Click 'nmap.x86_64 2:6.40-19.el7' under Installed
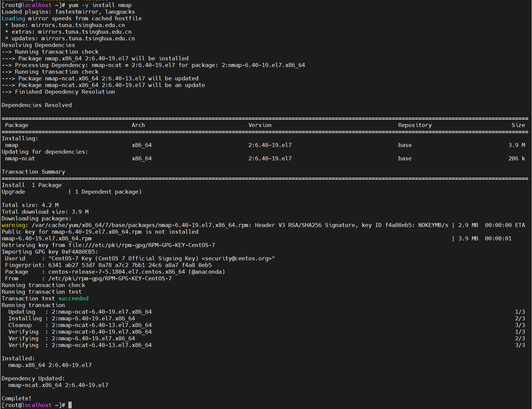The width and height of the screenshot is (532, 409). (50, 365)
